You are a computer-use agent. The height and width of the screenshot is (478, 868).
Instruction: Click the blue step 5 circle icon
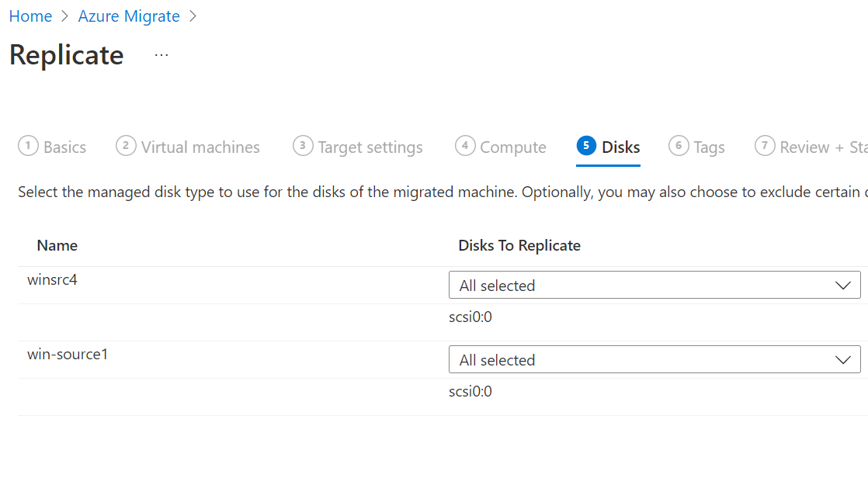tap(587, 146)
